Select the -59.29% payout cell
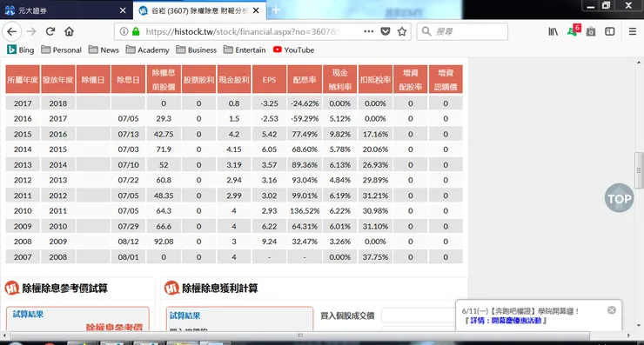Image resolution: width=644 pixels, height=345 pixels. [x=305, y=118]
